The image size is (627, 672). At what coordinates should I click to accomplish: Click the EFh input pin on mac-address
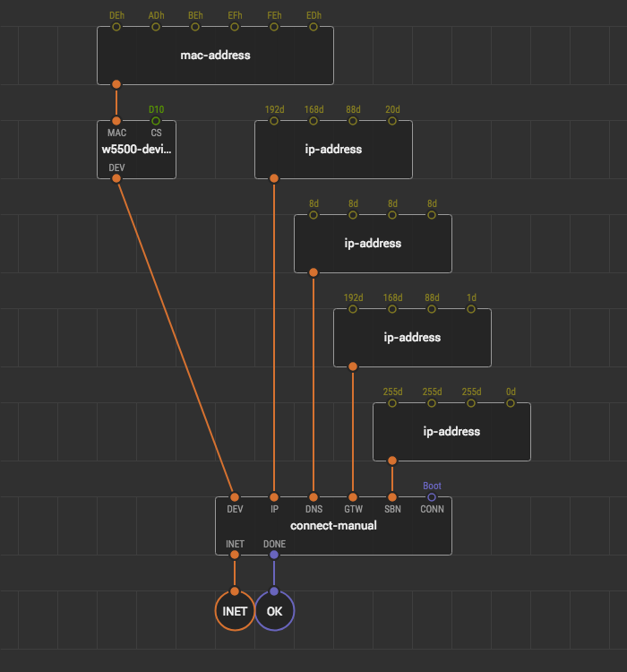pos(235,27)
